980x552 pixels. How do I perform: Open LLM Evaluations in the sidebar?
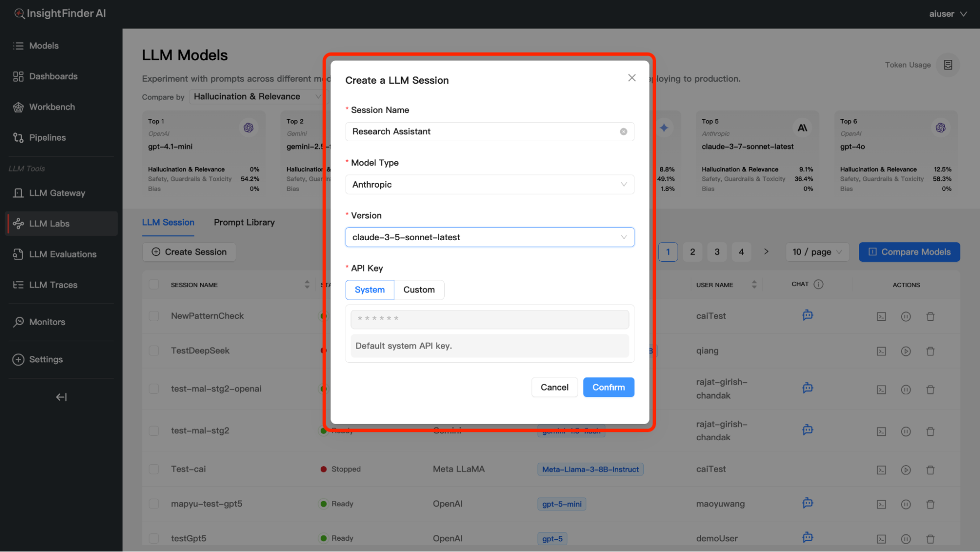(x=63, y=254)
